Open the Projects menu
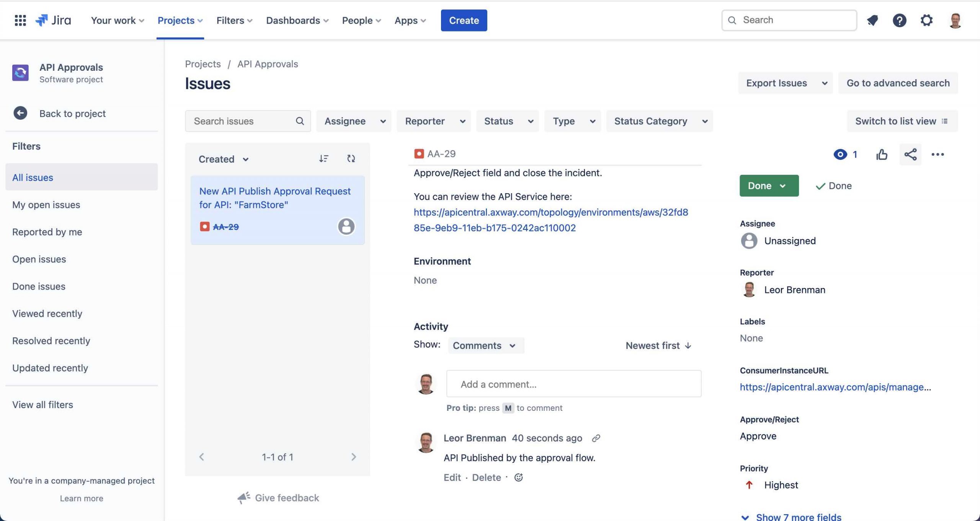980x521 pixels. (x=180, y=20)
